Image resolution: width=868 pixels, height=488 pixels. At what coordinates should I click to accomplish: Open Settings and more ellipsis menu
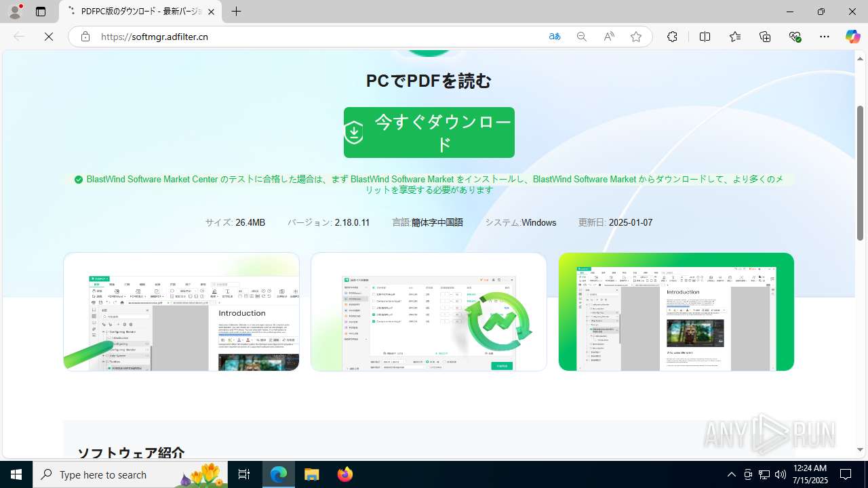point(825,37)
